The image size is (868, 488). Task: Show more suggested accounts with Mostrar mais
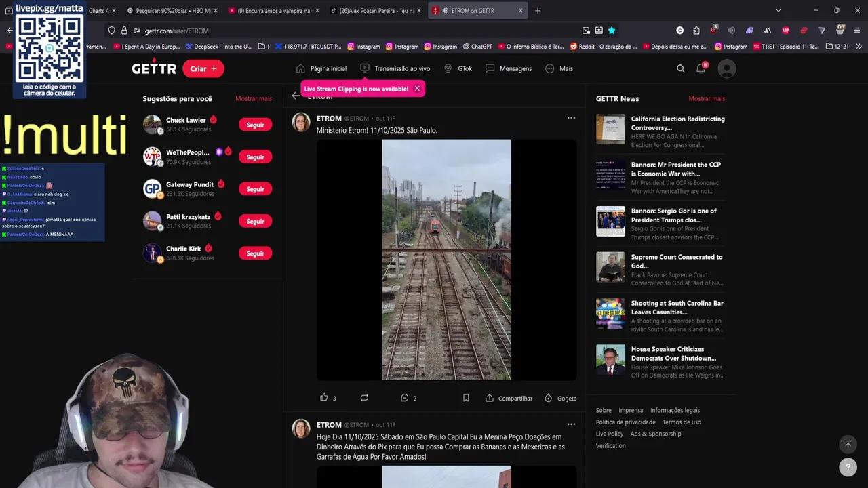(254, 98)
